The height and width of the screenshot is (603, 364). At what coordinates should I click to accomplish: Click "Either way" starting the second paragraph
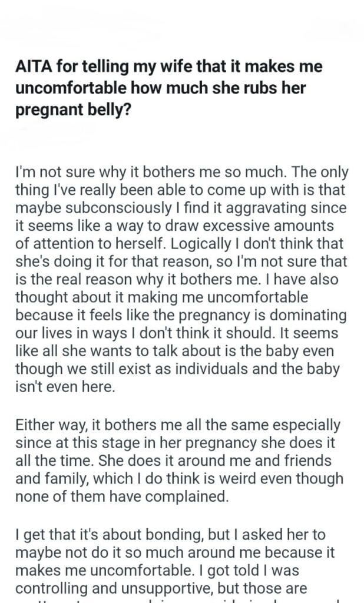click(45, 424)
